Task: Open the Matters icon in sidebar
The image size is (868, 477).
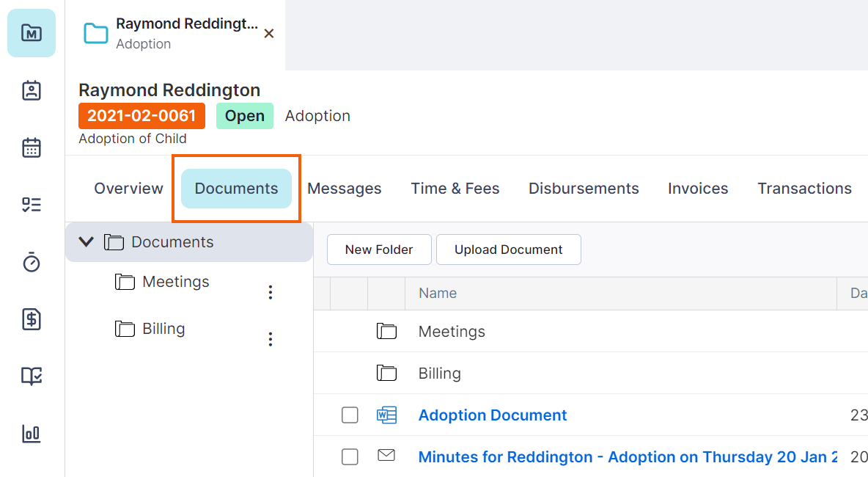Action: click(x=32, y=33)
